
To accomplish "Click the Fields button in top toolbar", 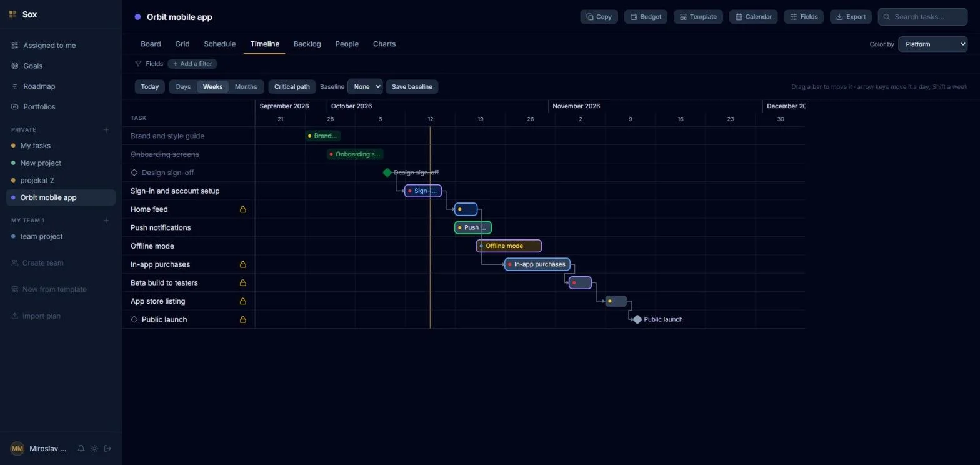I will [x=804, y=17].
